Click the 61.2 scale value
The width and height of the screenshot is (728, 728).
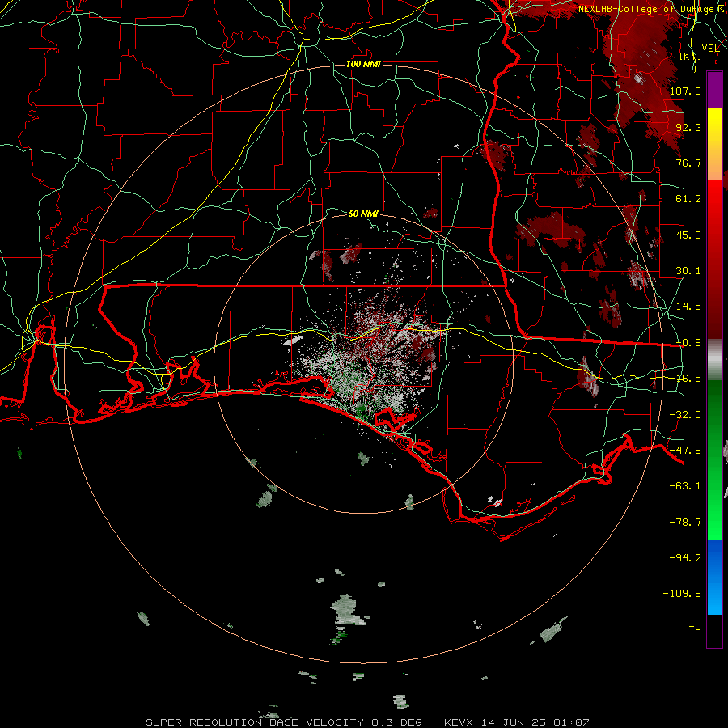click(688, 199)
